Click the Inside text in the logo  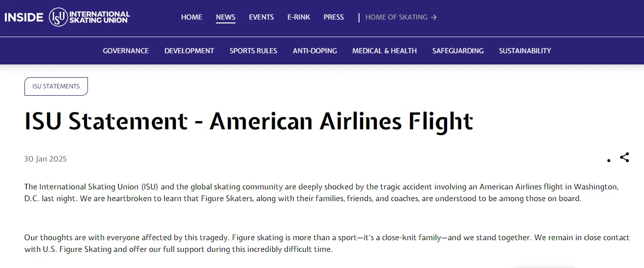click(x=24, y=18)
